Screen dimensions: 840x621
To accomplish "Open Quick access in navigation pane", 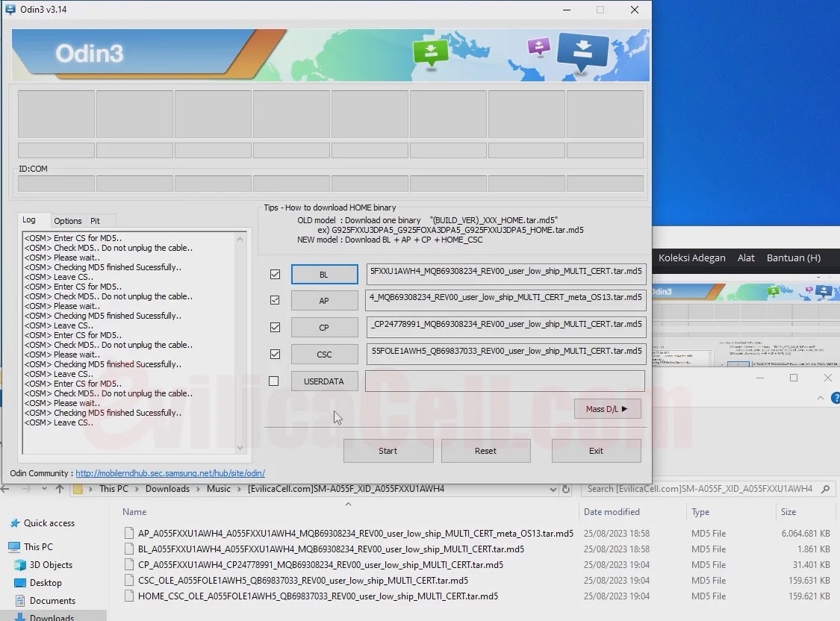I will [x=49, y=523].
